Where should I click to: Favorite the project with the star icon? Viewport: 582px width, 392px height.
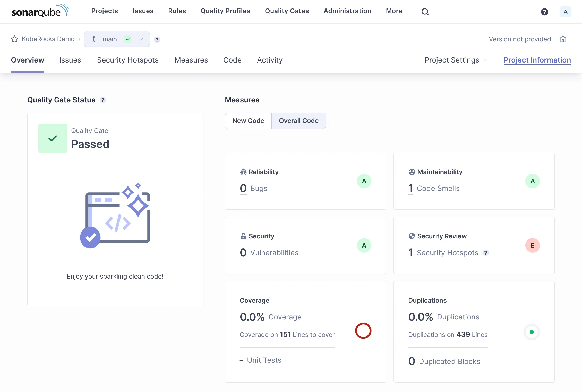pos(14,39)
